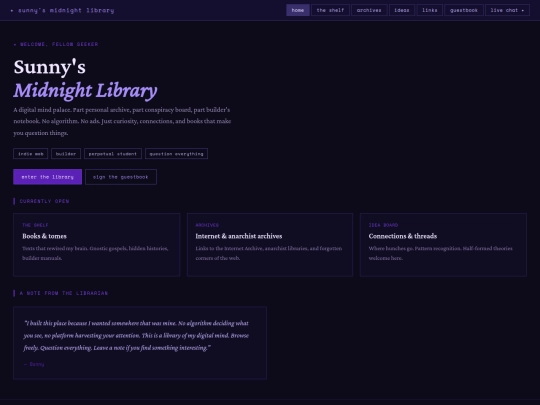Open the 'Connections & threads' card

[x=443, y=245]
